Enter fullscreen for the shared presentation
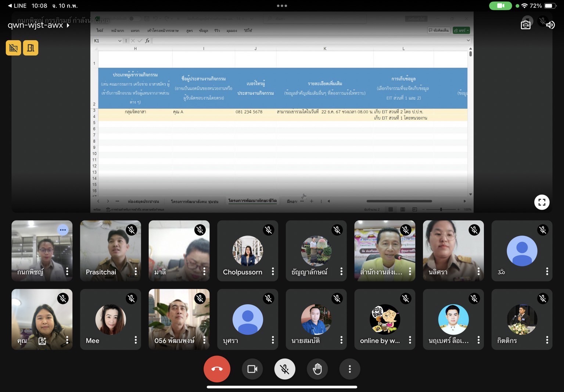 (542, 202)
